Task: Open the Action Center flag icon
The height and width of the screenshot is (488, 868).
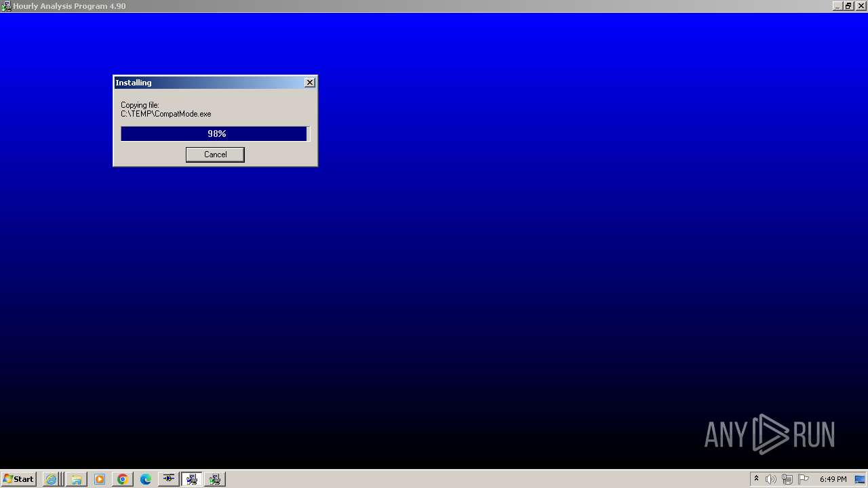Action: 804,479
